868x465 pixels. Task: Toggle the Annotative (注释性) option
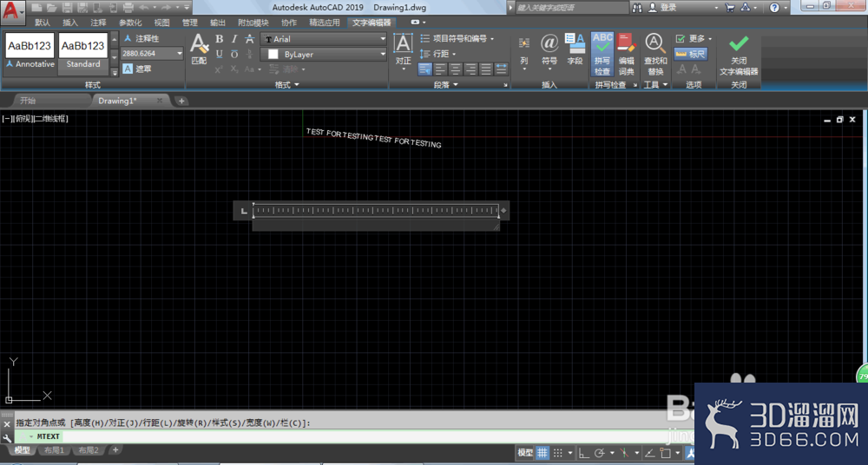pyautogui.click(x=141, y=39)
